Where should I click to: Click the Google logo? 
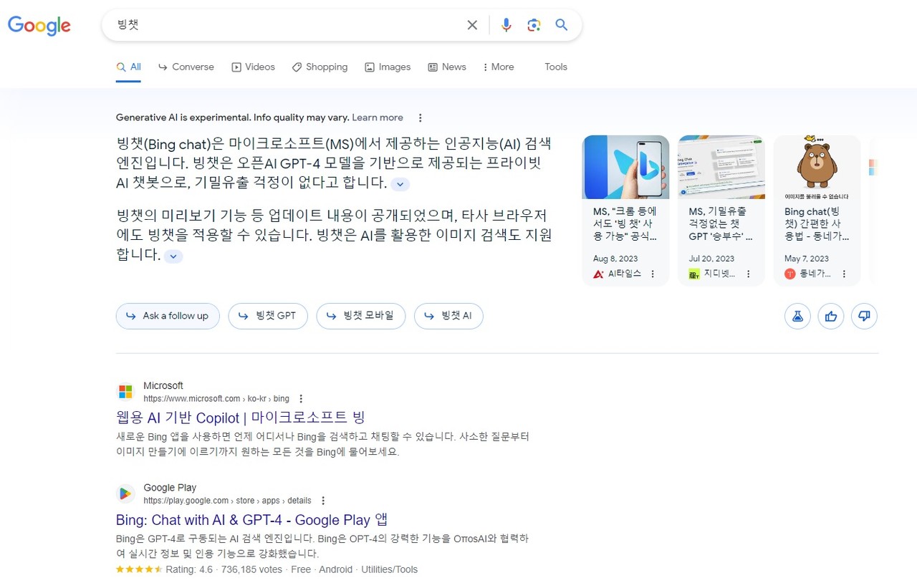click(x=39, y=26)
